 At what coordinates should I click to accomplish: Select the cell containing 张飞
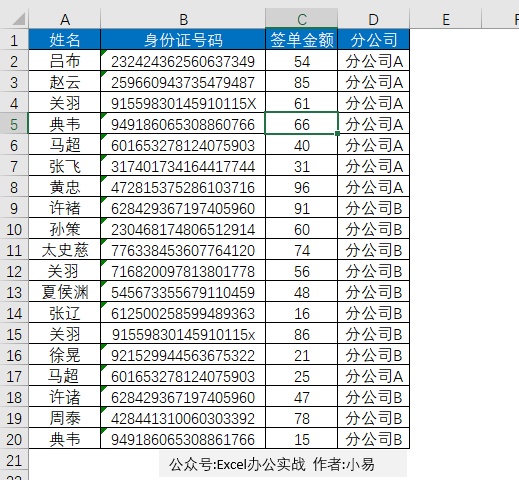65,166
